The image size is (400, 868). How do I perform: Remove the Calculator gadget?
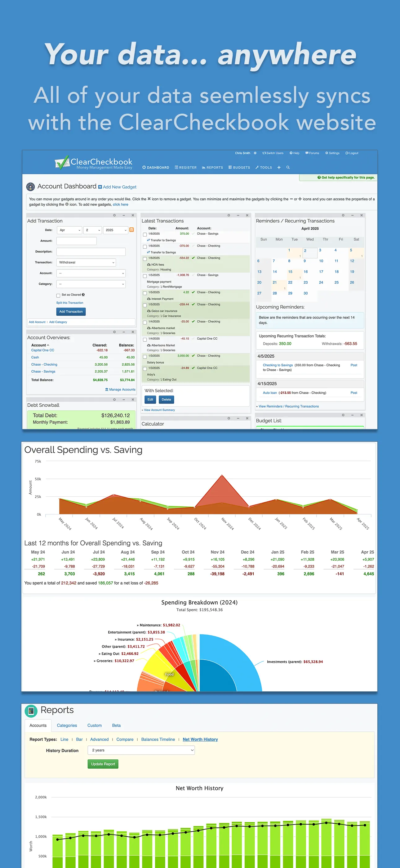coord(247,418)
